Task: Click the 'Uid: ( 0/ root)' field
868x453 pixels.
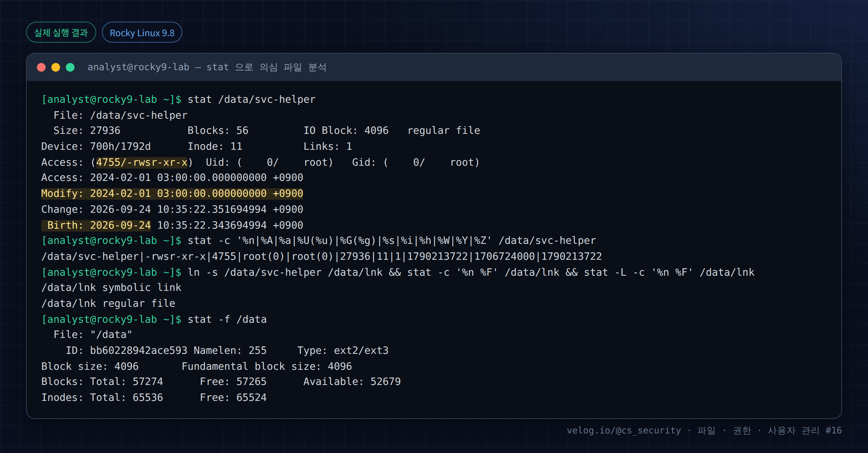Action: point(269,162)
